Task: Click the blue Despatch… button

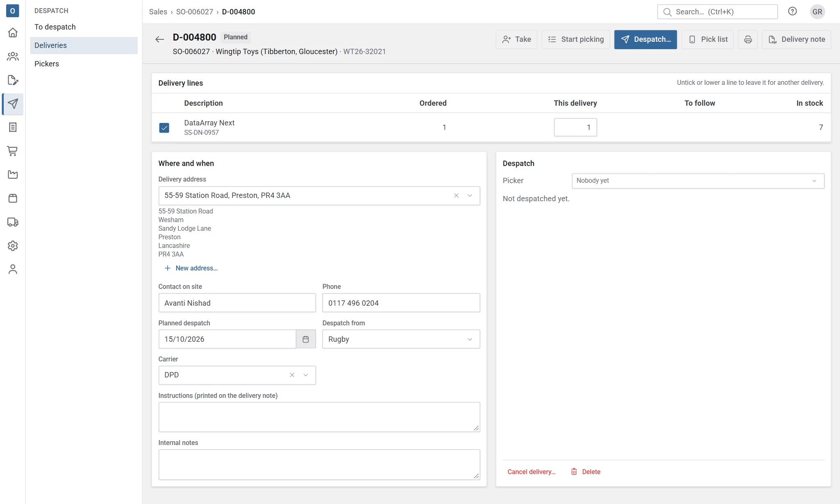Action: [x=645, y=39]
